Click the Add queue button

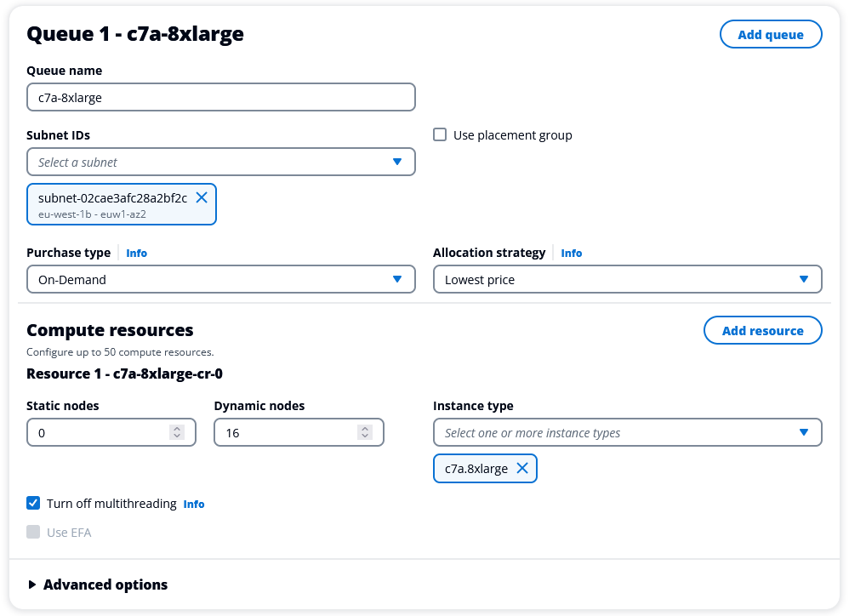[x=771, y=34]
